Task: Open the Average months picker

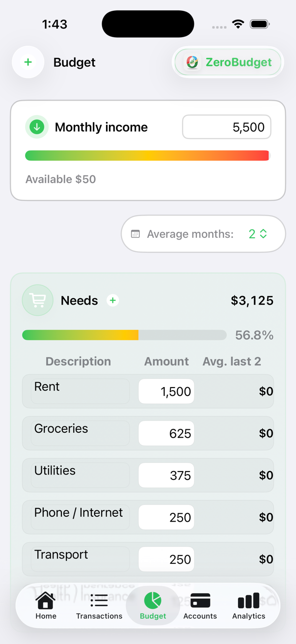Action: (258, 234)
